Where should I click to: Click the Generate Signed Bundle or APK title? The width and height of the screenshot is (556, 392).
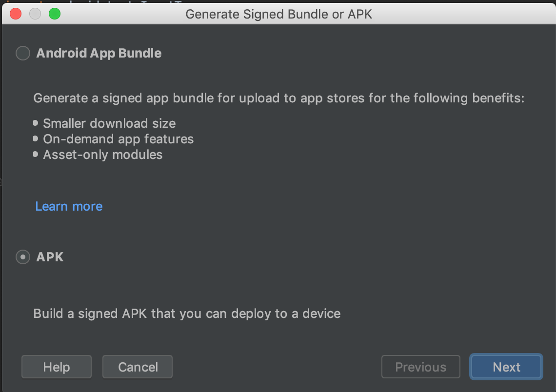[x=278, y=14]
